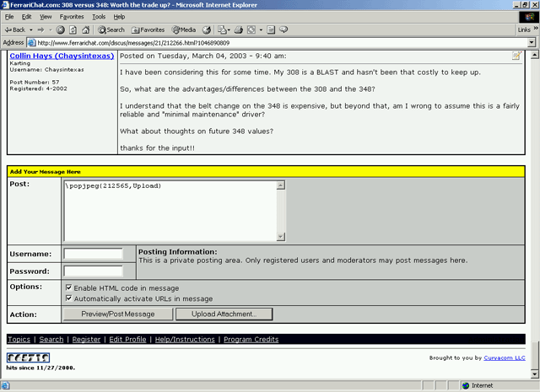Open the Forward history dropdown arrow
540x392 pixels.
[x=51, y=30]
